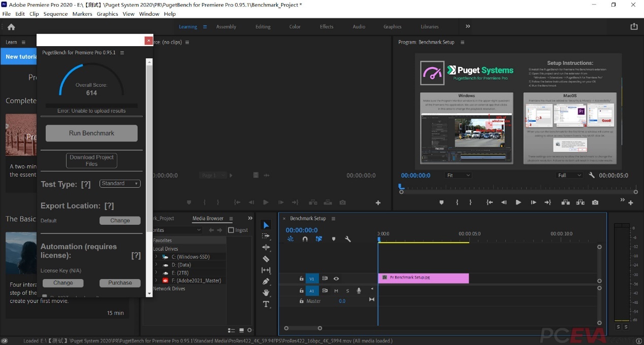This screenshot has height=345, width=644.
Task: Select the Track Select Forward tool
Action: coord(266,236)
